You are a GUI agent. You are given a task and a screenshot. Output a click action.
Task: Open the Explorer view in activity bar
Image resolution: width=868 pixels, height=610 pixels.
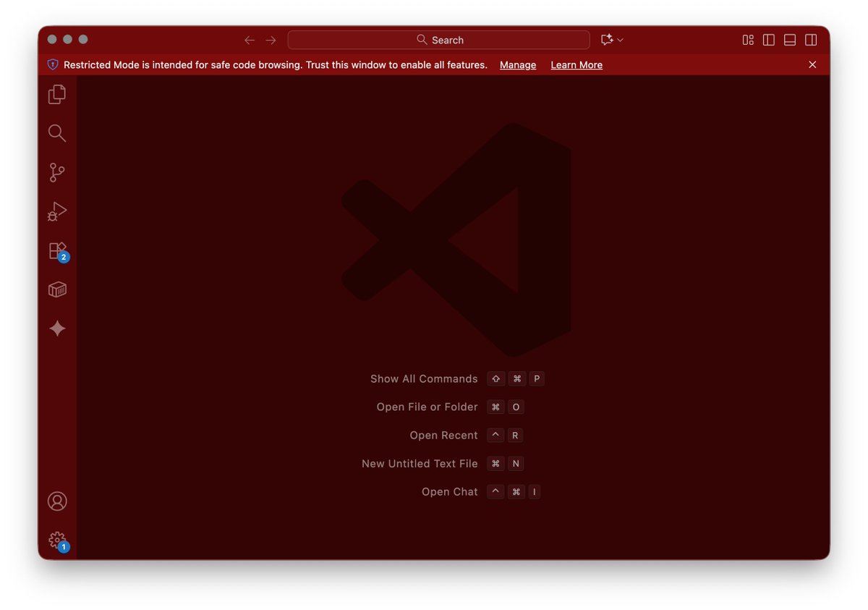pos(57,94)
